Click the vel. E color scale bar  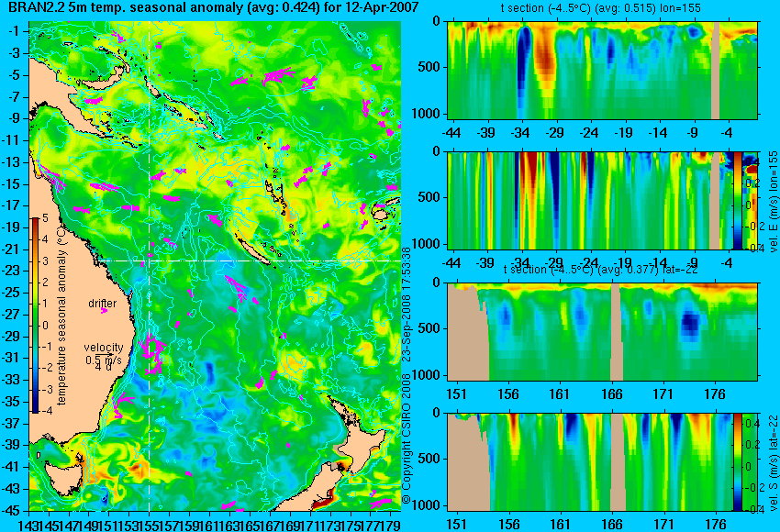pyautogui.click(x=738, y=200)
